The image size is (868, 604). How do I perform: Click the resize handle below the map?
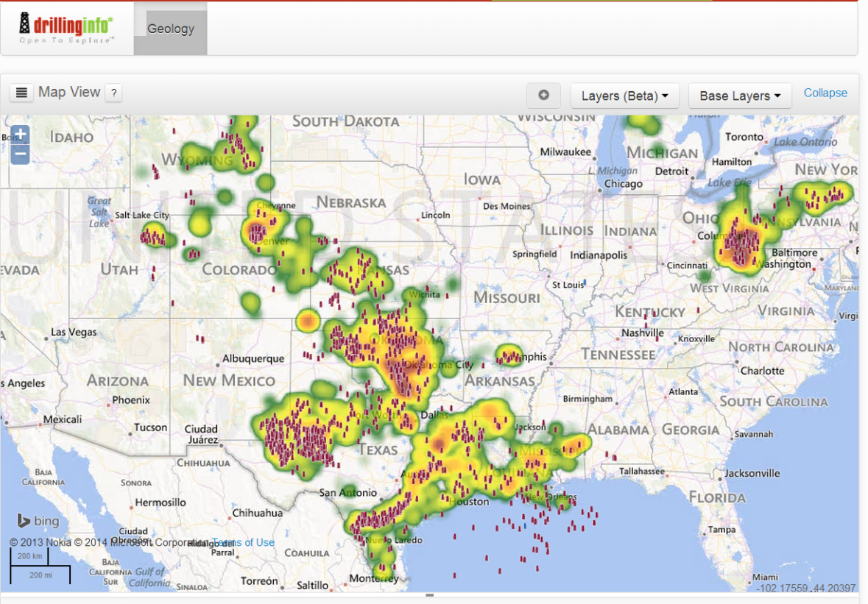[429, 595]
